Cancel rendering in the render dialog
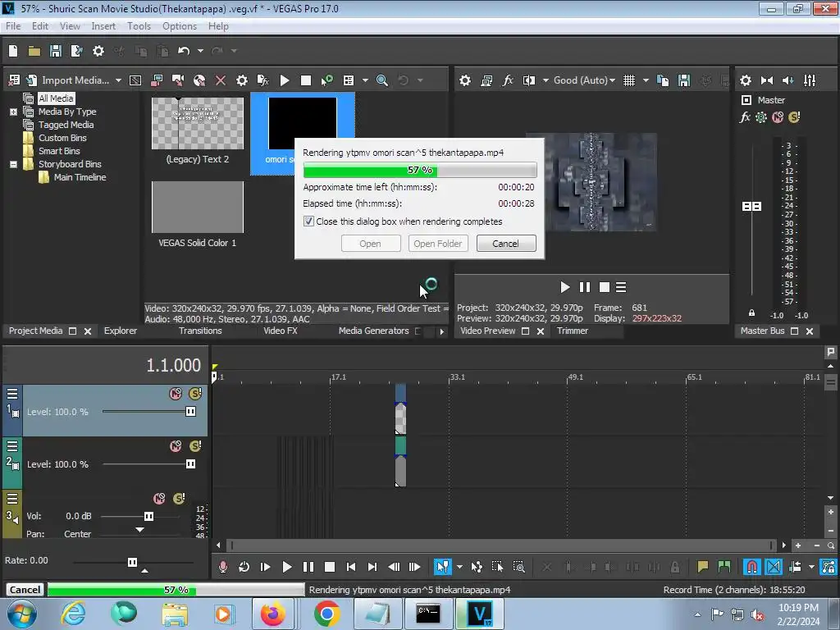Image resolution: width=840 pixels, height=630 pixels. (x=505, y=244)
